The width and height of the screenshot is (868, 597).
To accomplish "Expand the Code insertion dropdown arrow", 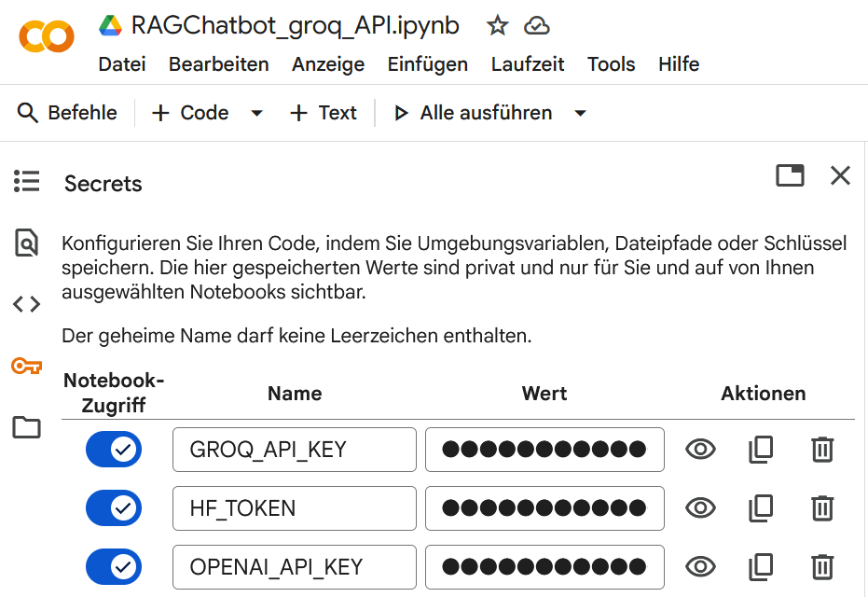I will [256, 112].
